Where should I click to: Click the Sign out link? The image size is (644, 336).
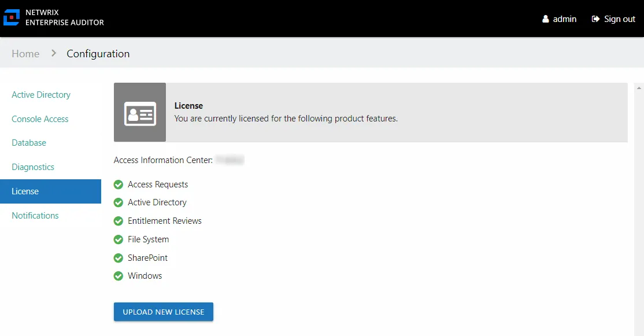(619, 19)
